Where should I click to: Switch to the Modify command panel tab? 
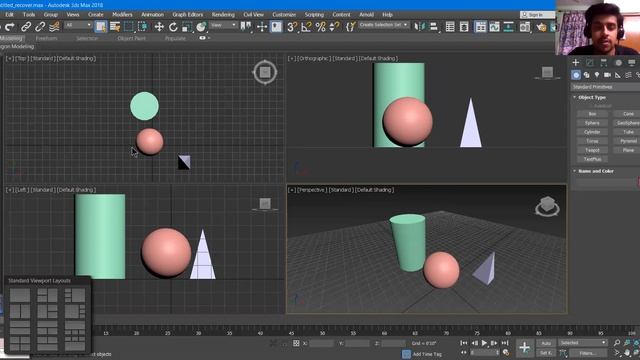click(x=590, y=63)
